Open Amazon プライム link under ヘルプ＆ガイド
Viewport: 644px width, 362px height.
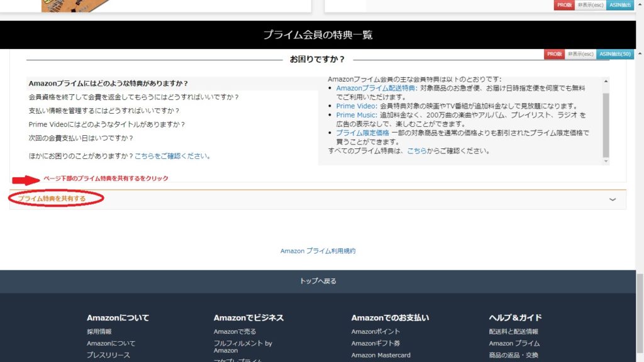coord(514,343)
